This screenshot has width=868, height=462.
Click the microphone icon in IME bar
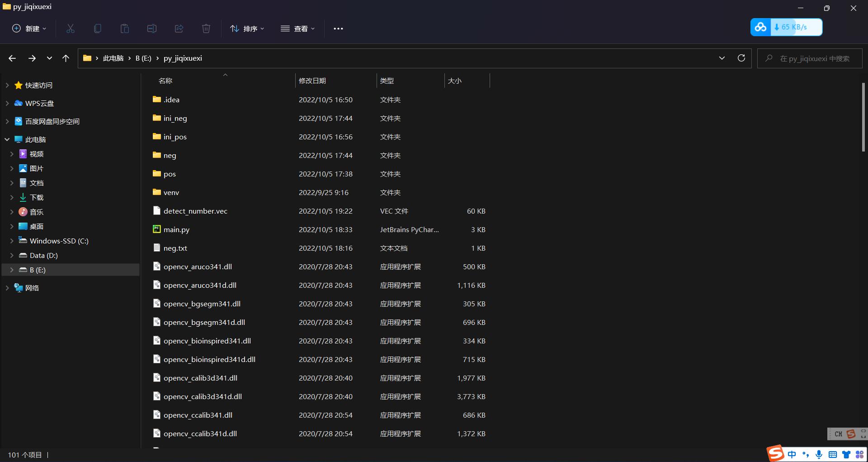[x=819, y=454]
